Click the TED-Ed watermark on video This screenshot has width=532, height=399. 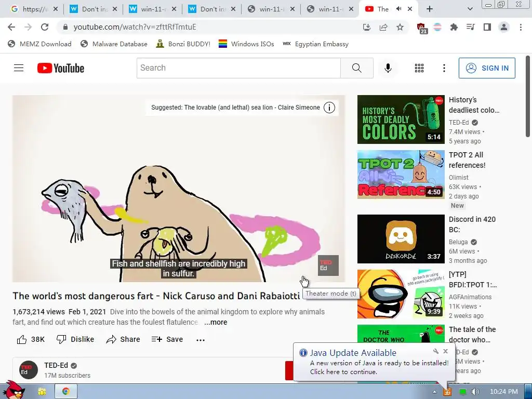tap(328, 265)
